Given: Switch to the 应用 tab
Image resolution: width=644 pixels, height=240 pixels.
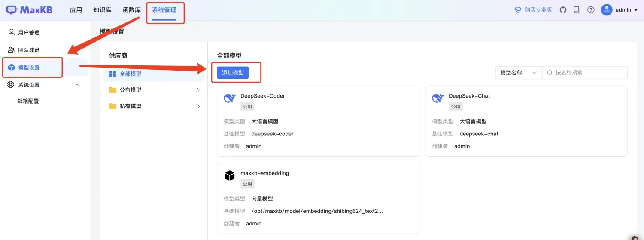Looking at the screenshot, I should [76, 10].
